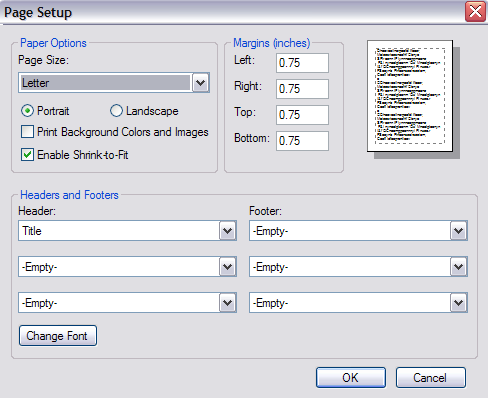
Task: Open the third Footer dropdown
Action: click(x=358, y=303)
